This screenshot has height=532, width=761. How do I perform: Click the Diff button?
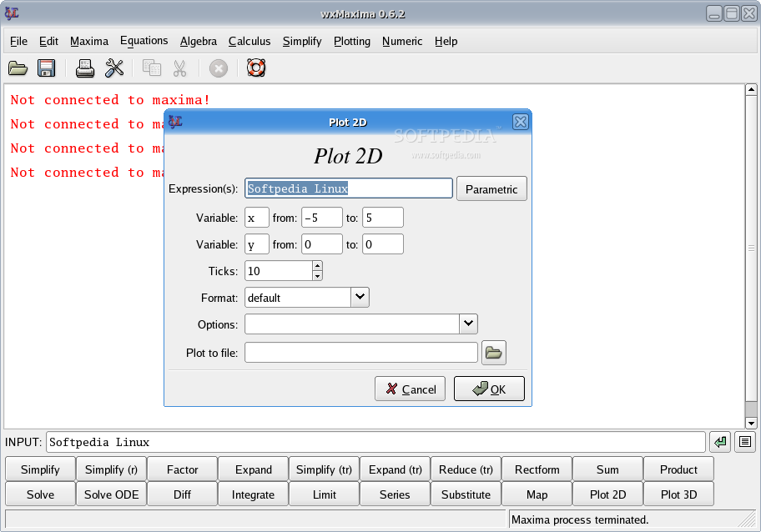pos(183,494)
